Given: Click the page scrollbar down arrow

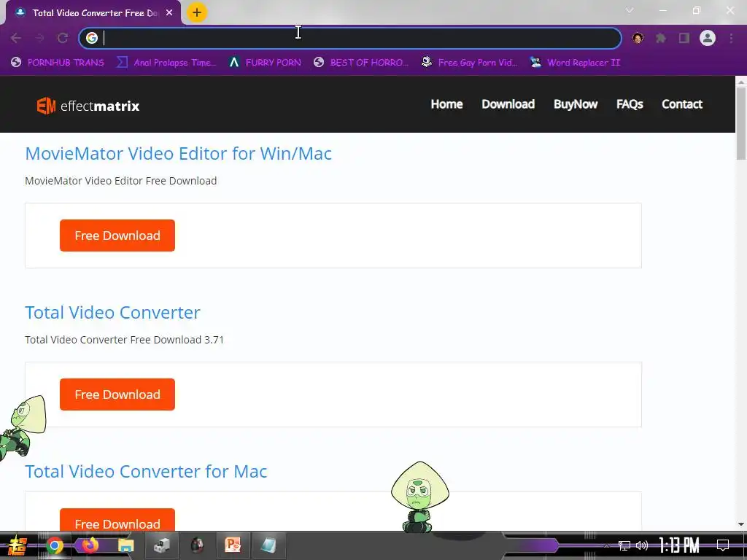Looking at the screenshot, I should (x=741, y=524).
